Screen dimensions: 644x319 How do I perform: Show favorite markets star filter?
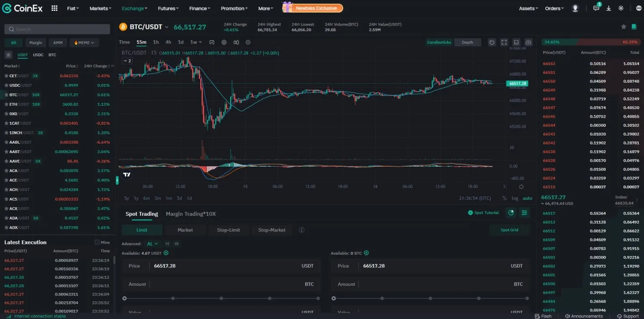click(8, 55)
